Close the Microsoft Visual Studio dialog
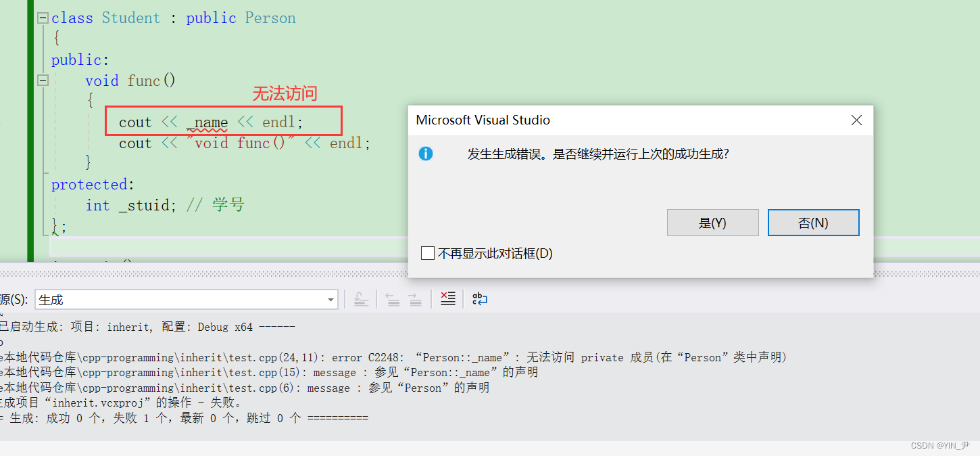Screen dimensions: 980x456 coord(856,120)
